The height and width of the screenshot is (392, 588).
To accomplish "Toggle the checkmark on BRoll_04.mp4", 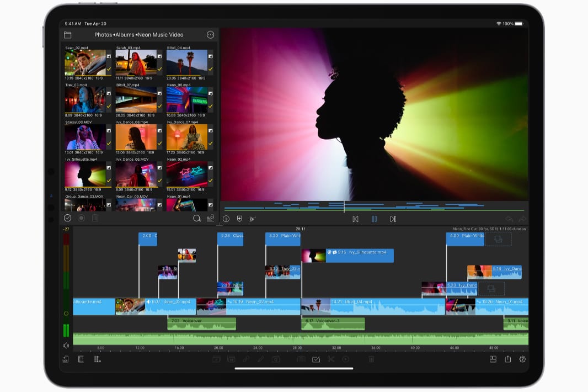I will click(x=210, y=69).
